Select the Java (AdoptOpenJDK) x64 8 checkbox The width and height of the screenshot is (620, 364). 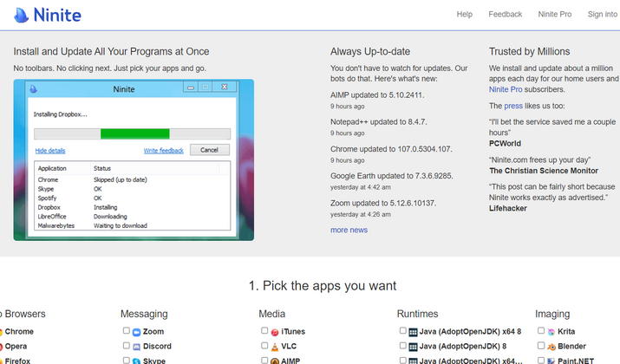click(x=403, y=331)
